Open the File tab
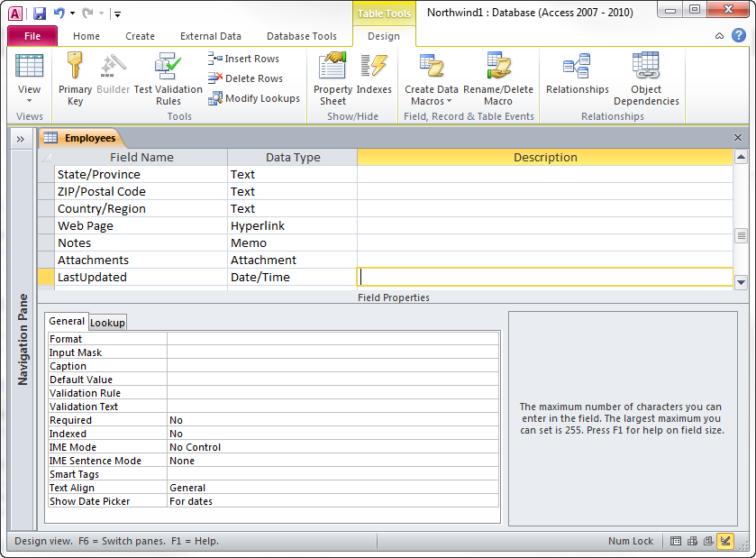 (32, 36)
